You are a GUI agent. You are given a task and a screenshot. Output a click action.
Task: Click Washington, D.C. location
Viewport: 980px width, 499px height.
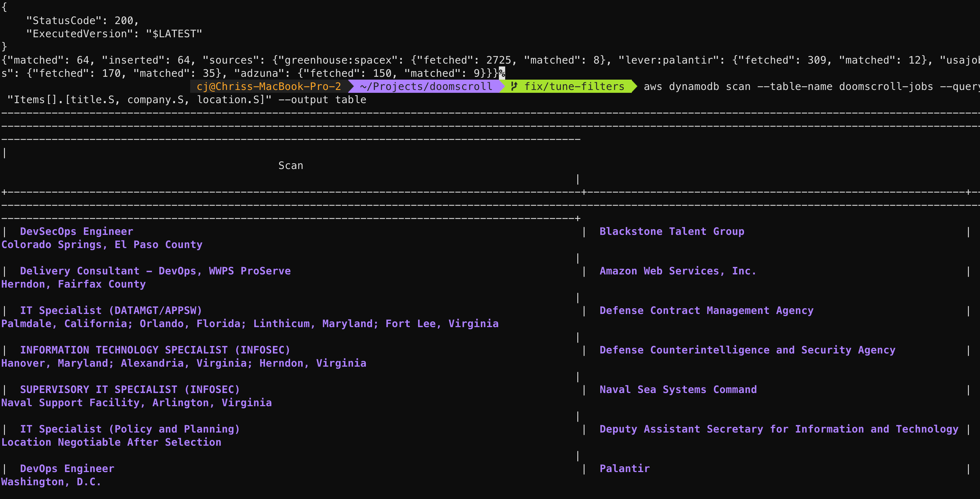point(51,482)
